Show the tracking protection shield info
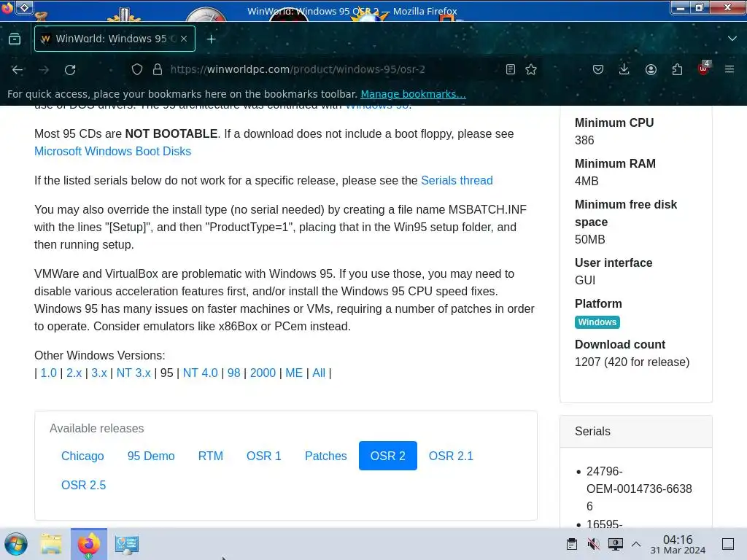Viewport: 747px width, 560px height. pos(137,69)
